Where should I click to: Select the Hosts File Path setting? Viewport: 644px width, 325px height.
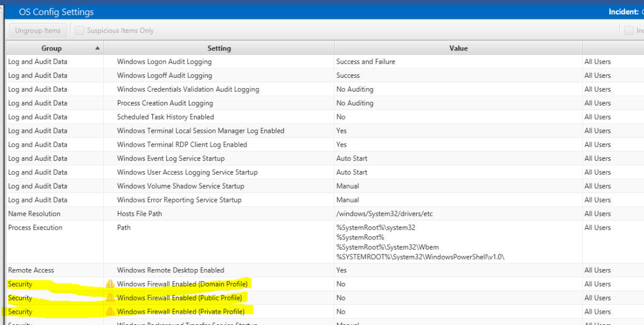coord(139,214)
